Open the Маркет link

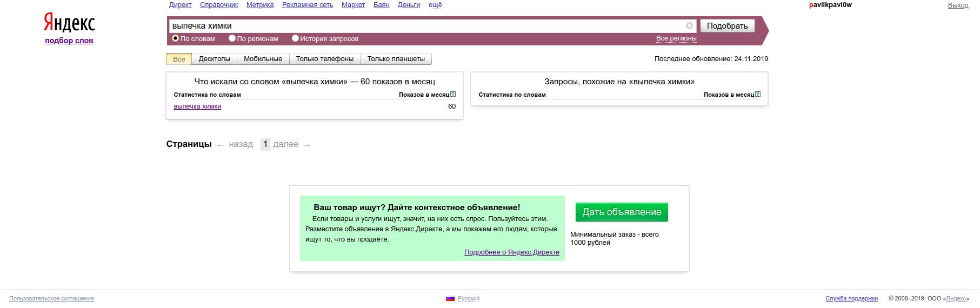tap(353, 5)
